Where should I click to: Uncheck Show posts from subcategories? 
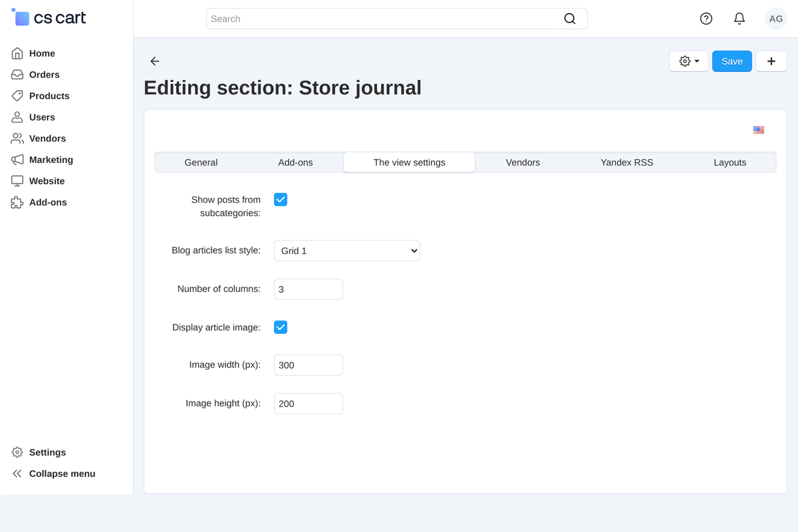point(281,199)
